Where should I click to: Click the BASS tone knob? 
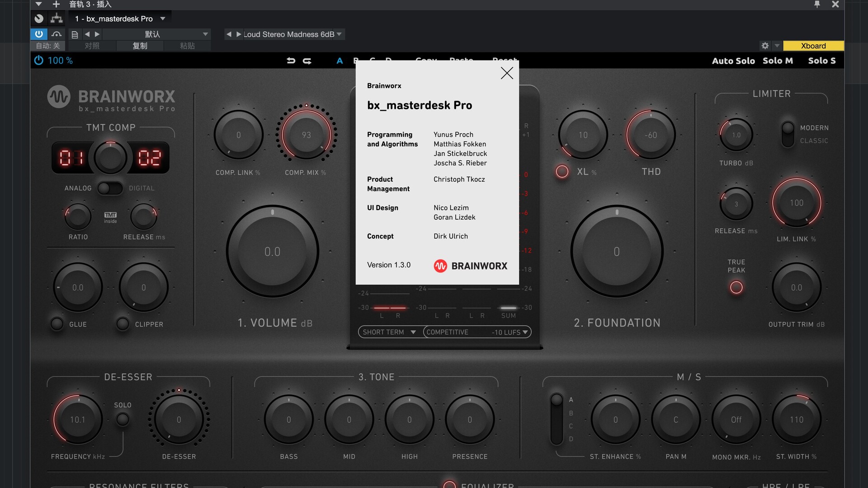289,420
